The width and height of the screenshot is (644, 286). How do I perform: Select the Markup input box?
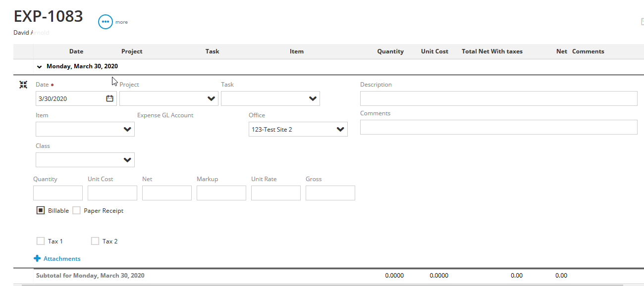(x=221, y=193)
